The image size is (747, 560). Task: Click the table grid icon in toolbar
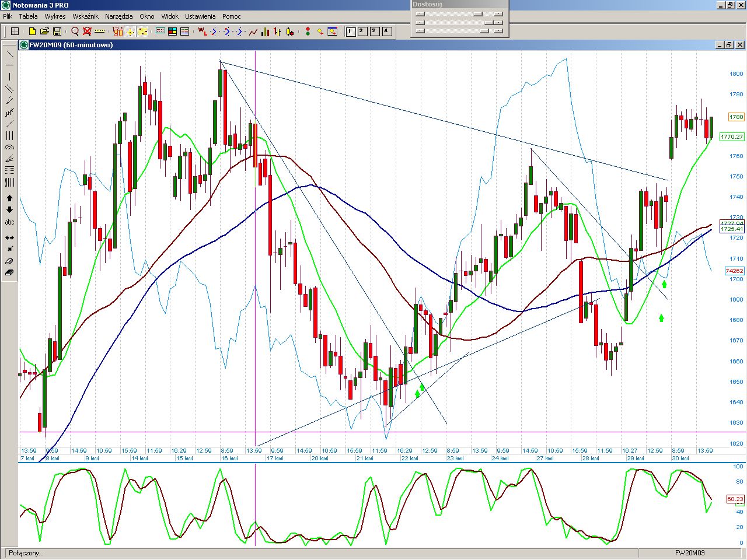[x=15, y=32]
